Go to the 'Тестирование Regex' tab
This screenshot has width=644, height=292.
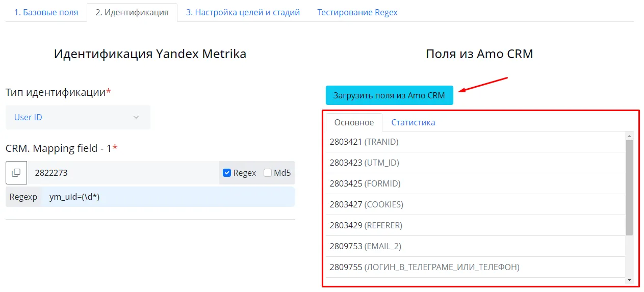click(357, 12)
